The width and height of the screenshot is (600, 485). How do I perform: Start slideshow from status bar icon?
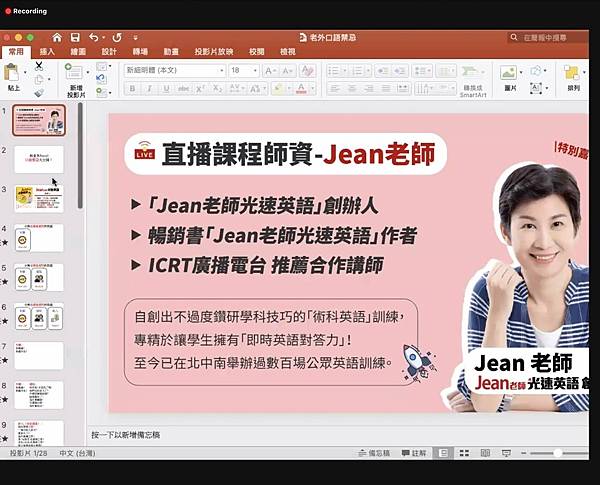tap(506, 453)
